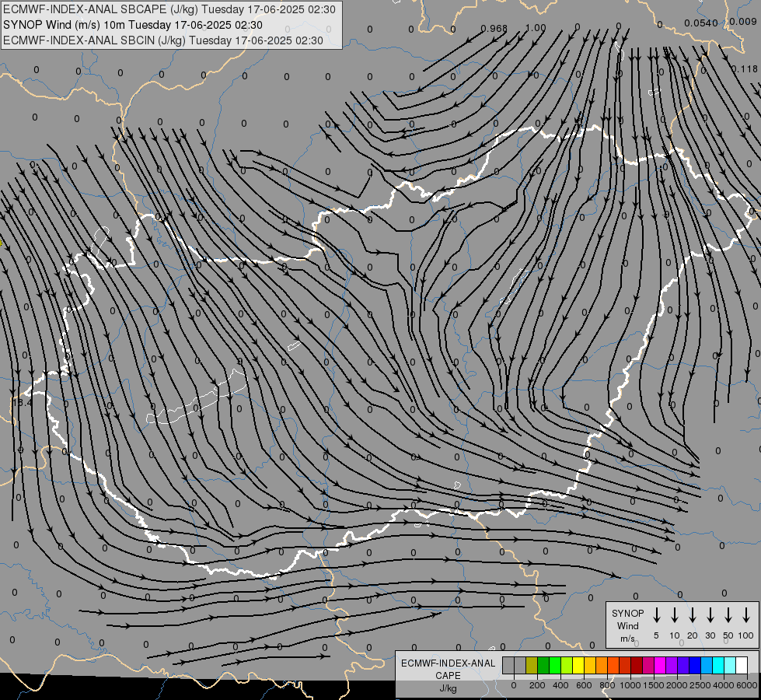Pick the amber CAPE legend swatch
761x700 pixels.
click(590, 665)
